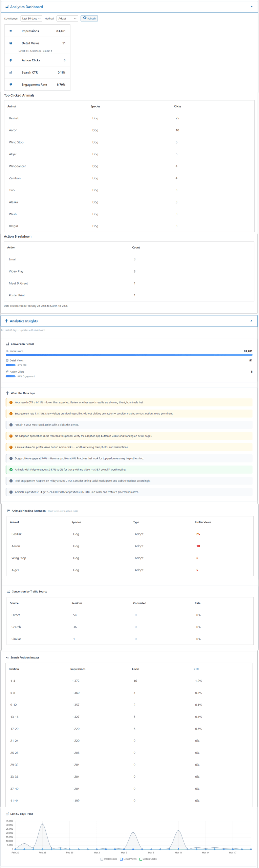The height and width of the screenshot is (868, 259).
Task: Click the Feb 23 peak on the trend chart
Action: click(42, 824)
